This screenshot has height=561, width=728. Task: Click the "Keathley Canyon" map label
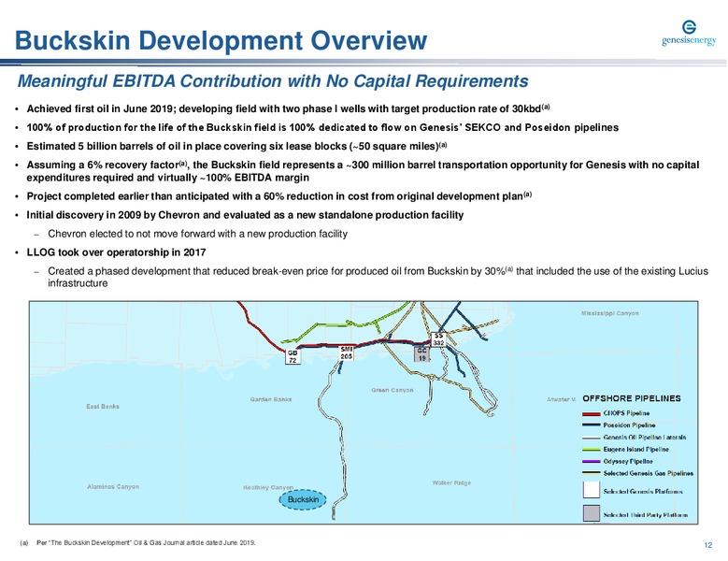click(268, 488)
